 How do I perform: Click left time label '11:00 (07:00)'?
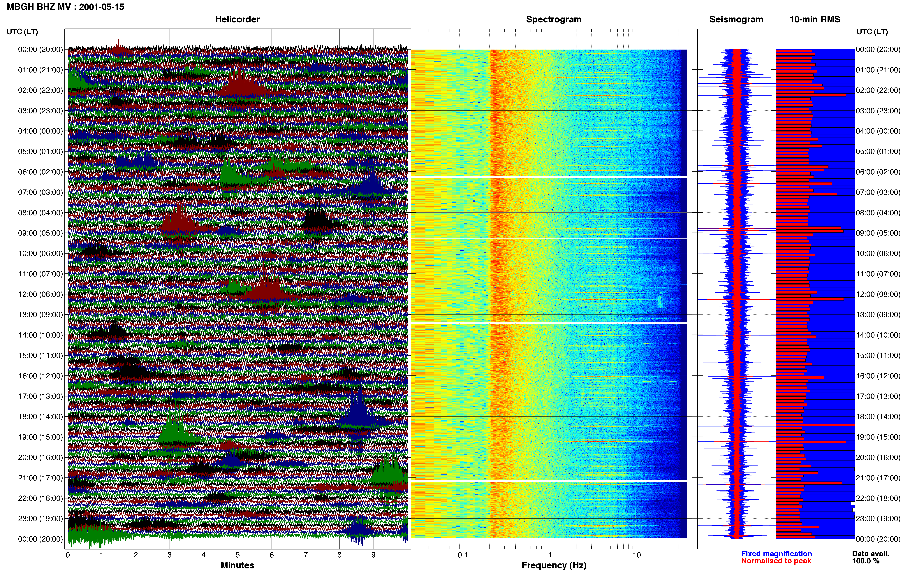point(41,274)
